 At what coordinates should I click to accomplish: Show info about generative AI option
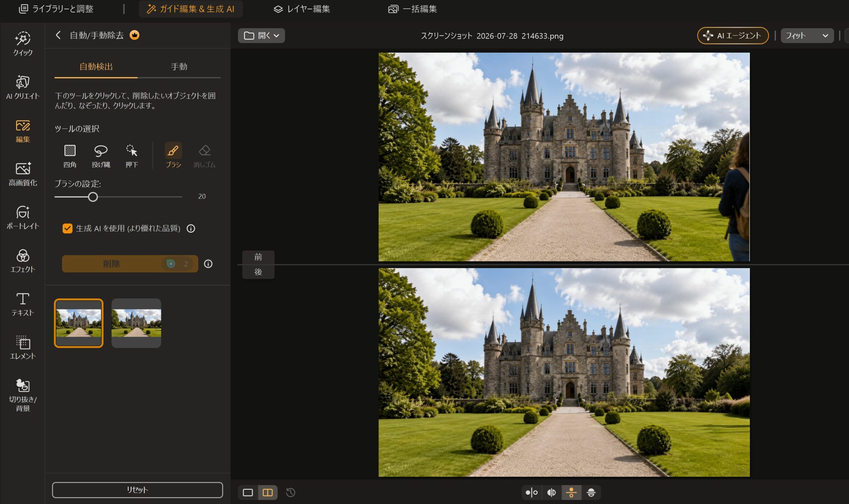(191, 229)
